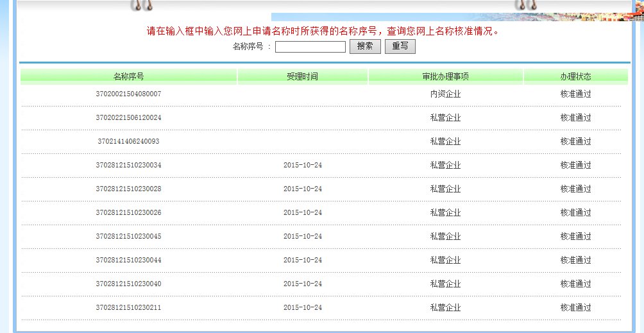The width and height of the screenshot is (644, 333).
Task: Select serial number 37028121510230028
Action: point(128,189)
